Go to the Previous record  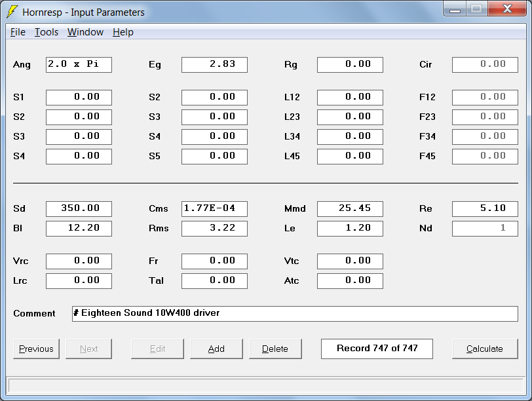(x=36, y=349)
